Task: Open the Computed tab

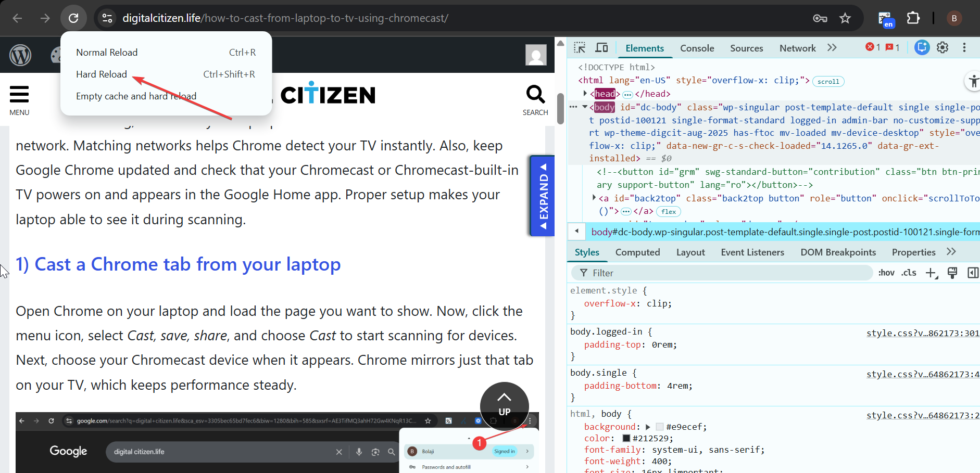Action: [637, 252]
